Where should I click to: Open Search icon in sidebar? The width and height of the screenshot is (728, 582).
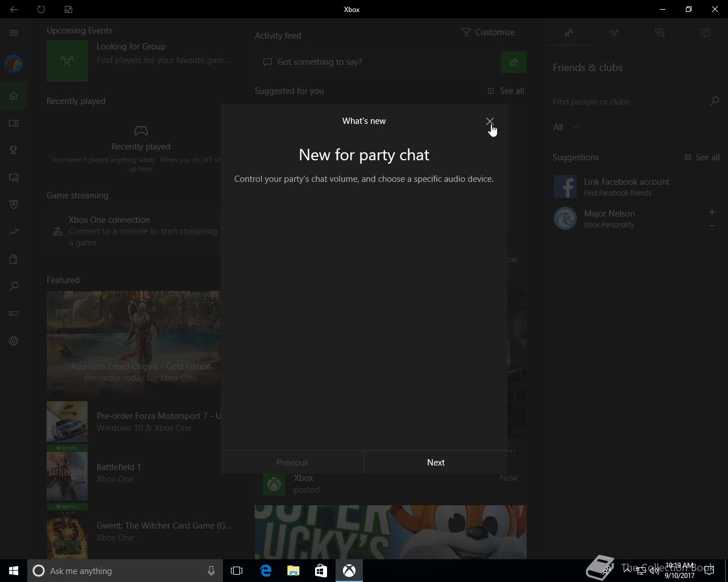[14, 286]
